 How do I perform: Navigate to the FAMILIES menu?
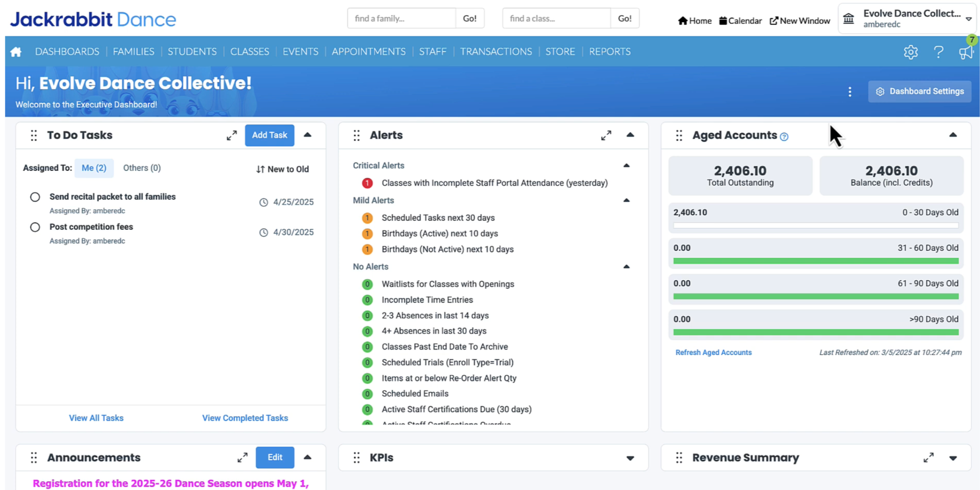[133, 51]
